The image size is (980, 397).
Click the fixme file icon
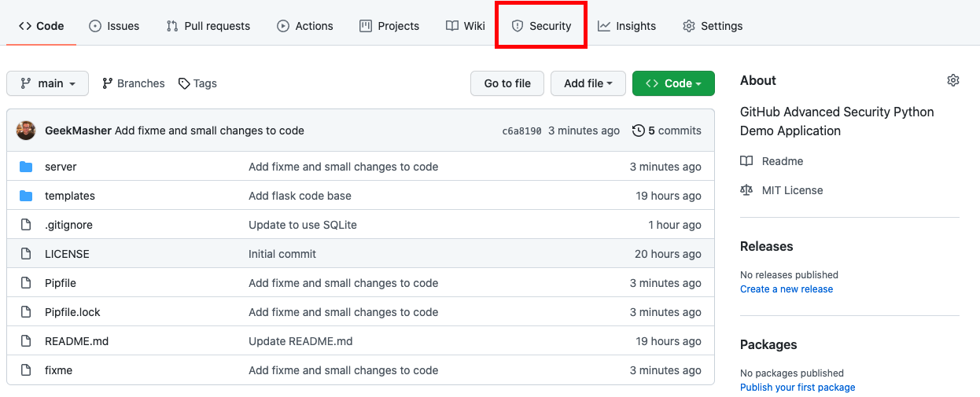26,370
